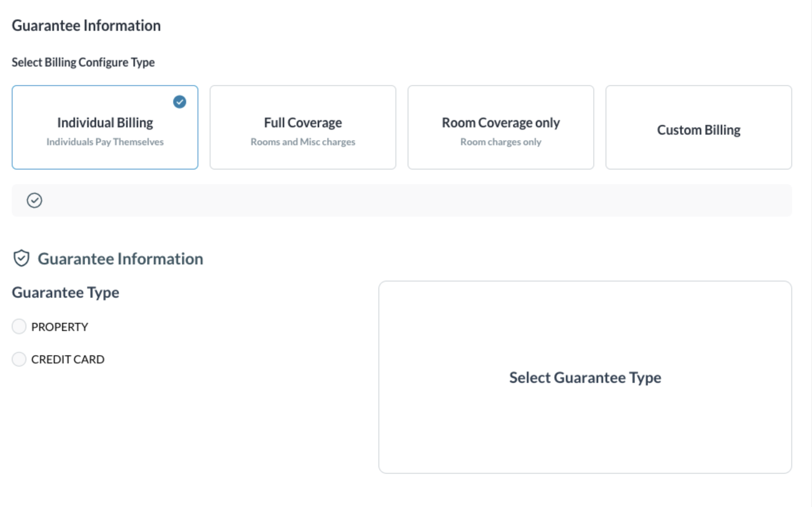Click the blue checkmark badge on Individual Billing
The image size is (812, 507).
[180, 102]
